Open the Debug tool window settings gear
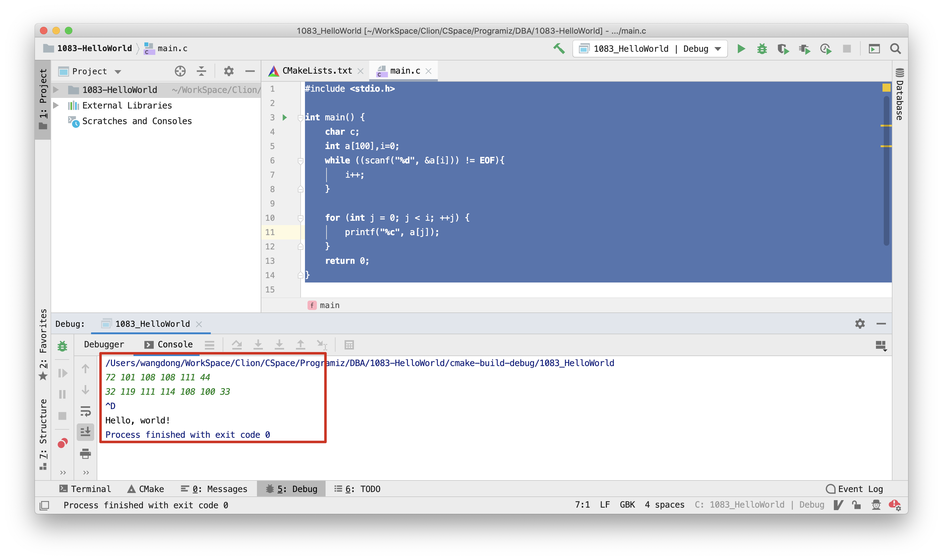The image size is (943, 560). coord(860,323)
